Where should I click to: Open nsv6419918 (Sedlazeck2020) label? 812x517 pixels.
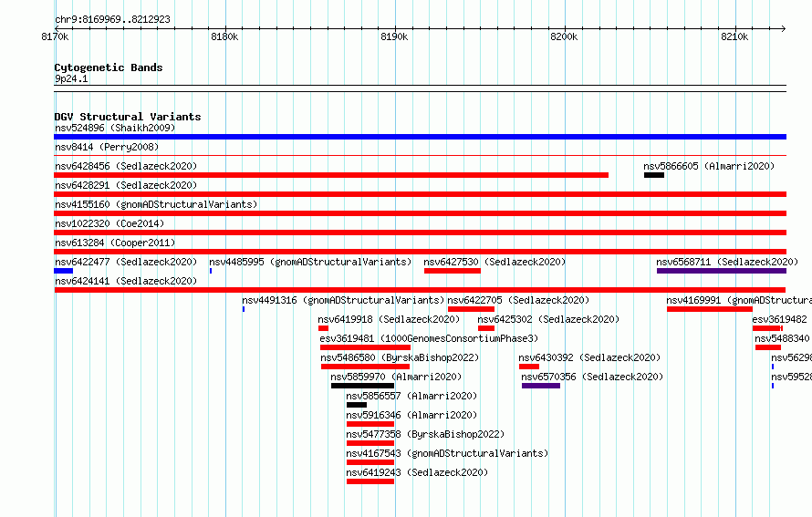[x=389, y=319]
